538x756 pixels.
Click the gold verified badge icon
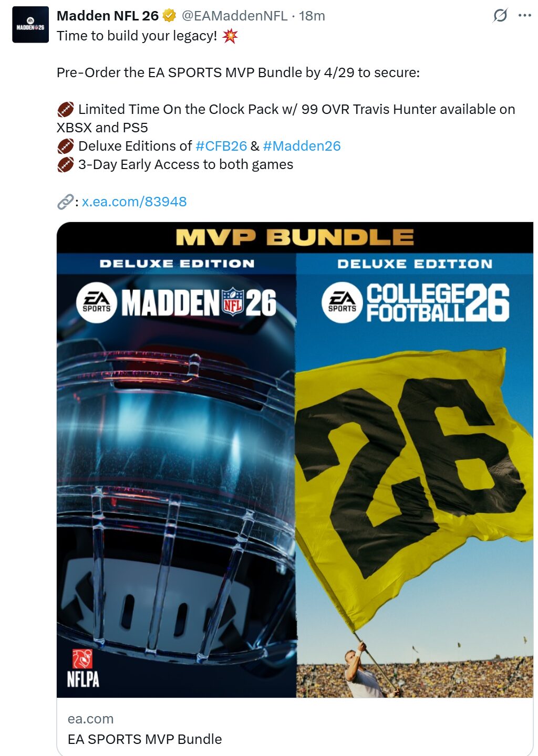pos(169,16)
